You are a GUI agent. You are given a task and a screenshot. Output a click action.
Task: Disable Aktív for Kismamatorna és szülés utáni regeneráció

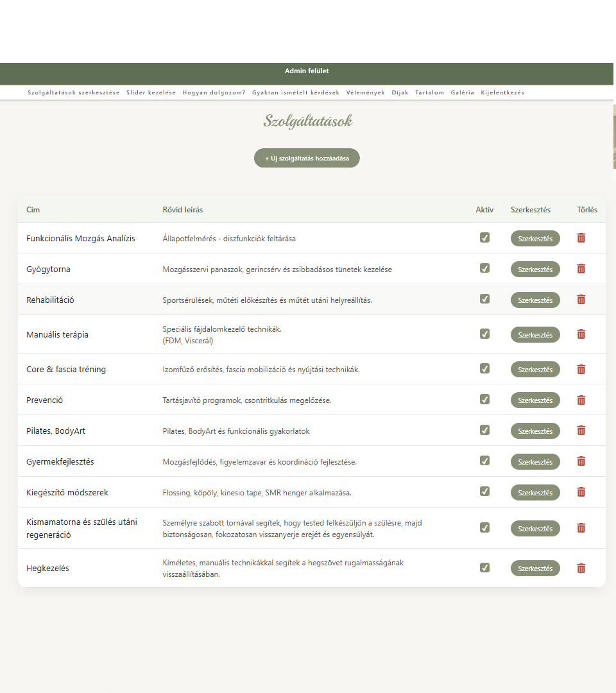coord(484,527)
